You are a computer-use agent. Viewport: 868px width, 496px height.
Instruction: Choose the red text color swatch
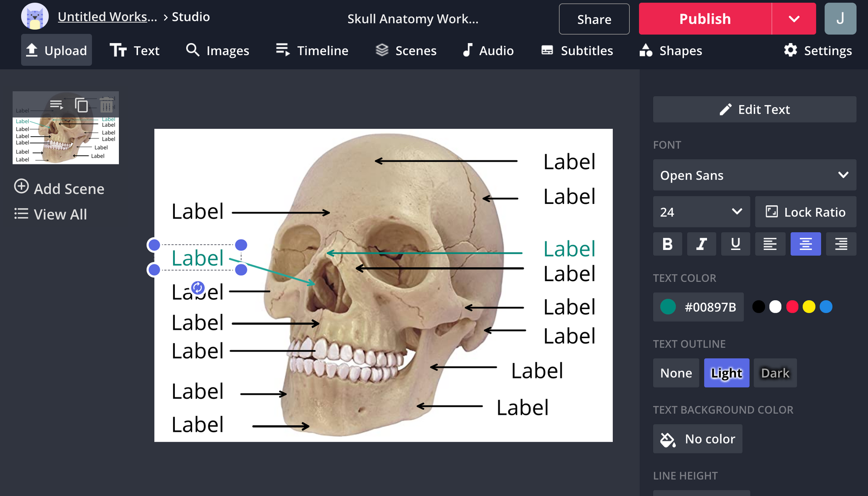pos(792,307)
